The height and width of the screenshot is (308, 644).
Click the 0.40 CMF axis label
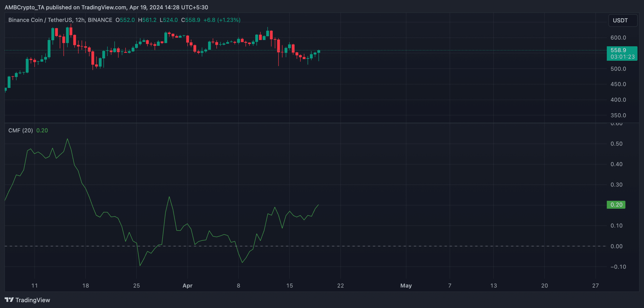click(616, 164)
